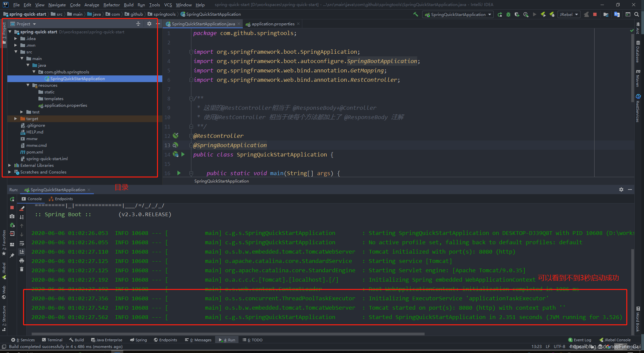Open Maven side tool window
This screenshot has width=644, height=353.
tap(638, 78)
